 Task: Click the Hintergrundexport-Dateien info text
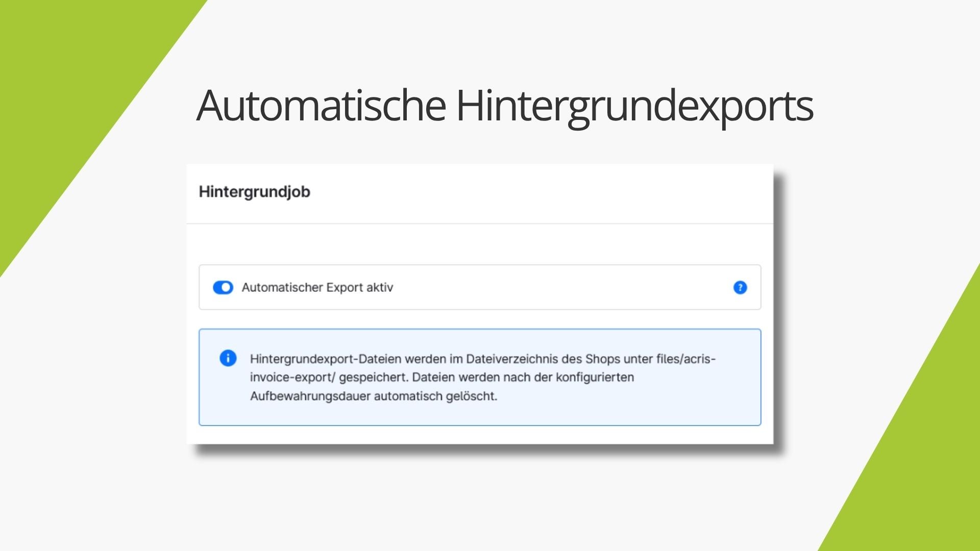[x=483, y=378]
